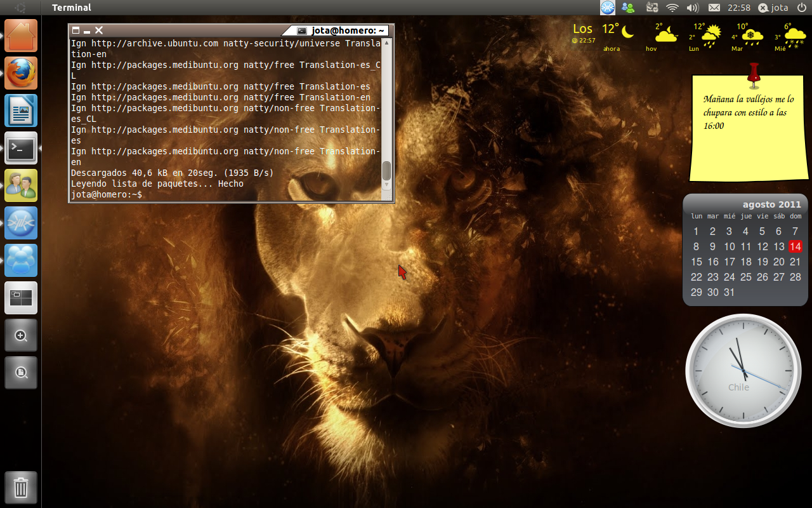Click the terminal's vertical scrollbar handle
The height and width of the screenshot is (508, 812).
[x=386, y=171]
